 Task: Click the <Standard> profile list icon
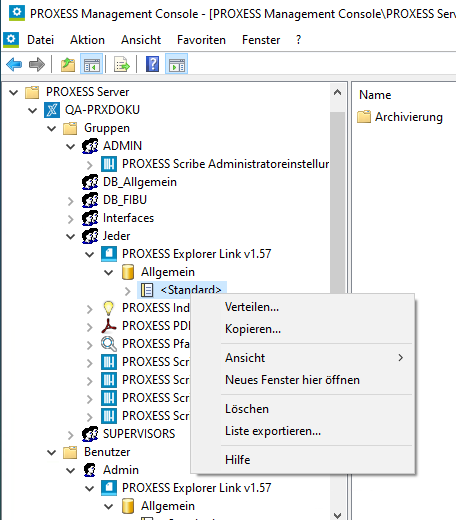click(x=147, y=290)
